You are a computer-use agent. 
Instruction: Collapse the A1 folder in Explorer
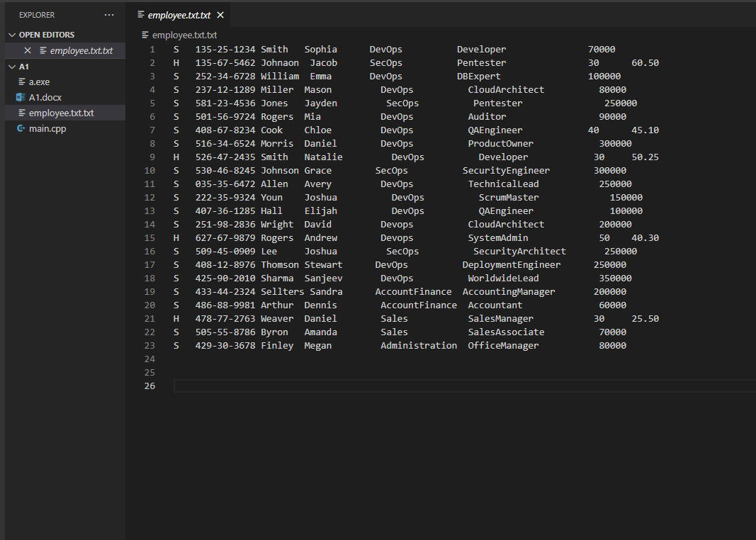coord(12,66)
